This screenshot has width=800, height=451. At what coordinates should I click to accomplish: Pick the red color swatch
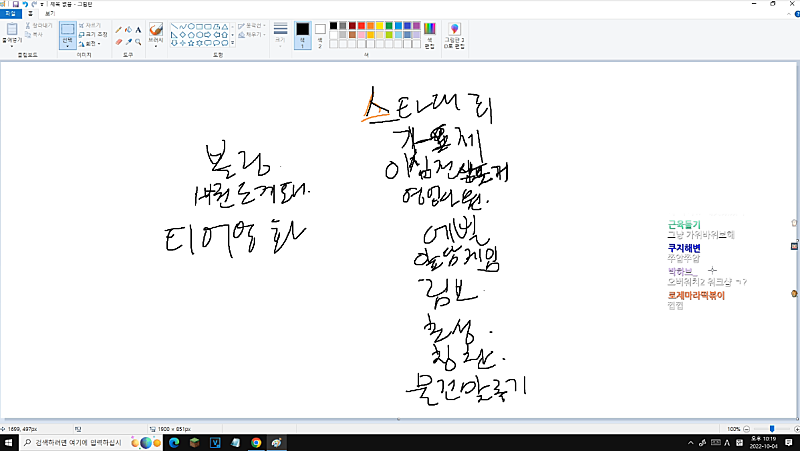pos(361,26)
